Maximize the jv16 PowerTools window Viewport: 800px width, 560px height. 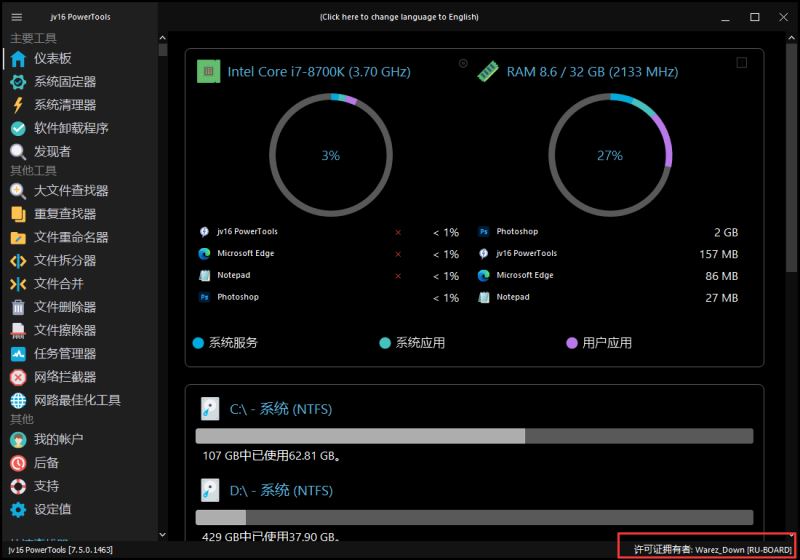[x=755, y=17]
